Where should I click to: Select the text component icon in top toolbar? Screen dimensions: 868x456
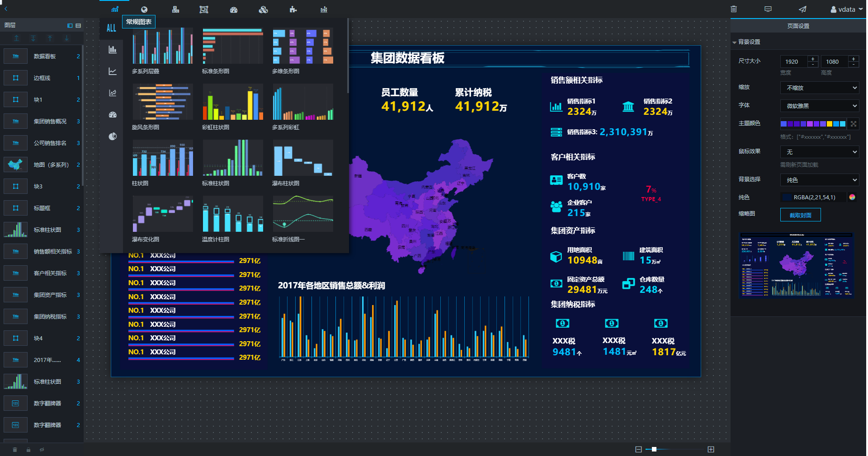[176, 9]
